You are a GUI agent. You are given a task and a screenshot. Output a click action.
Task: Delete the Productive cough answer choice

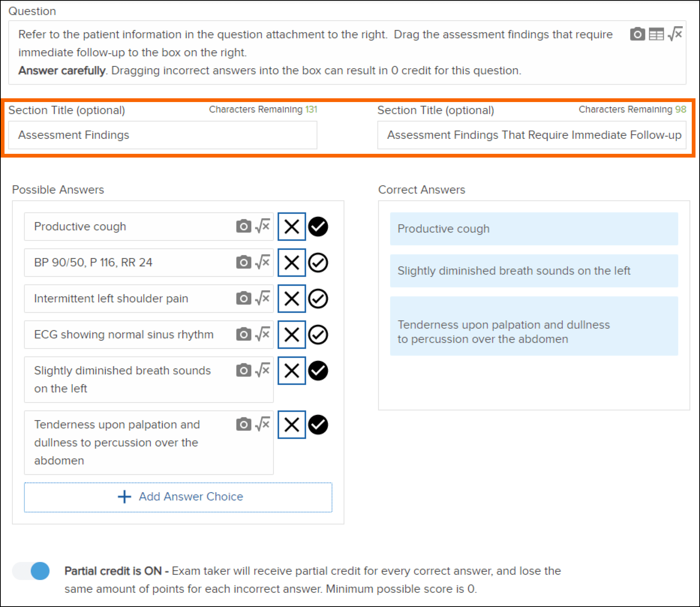point(291,226)
